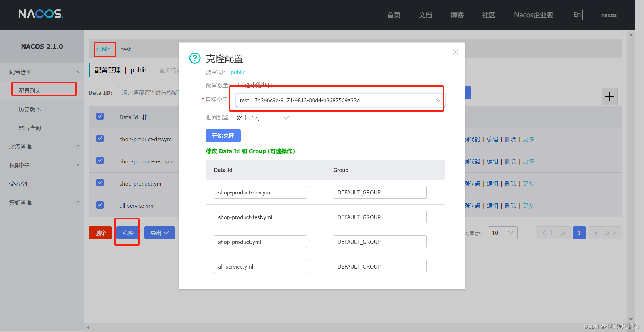Click the Data Id sort icon
This screenshot has width=644, height=332.
[145, 117]
